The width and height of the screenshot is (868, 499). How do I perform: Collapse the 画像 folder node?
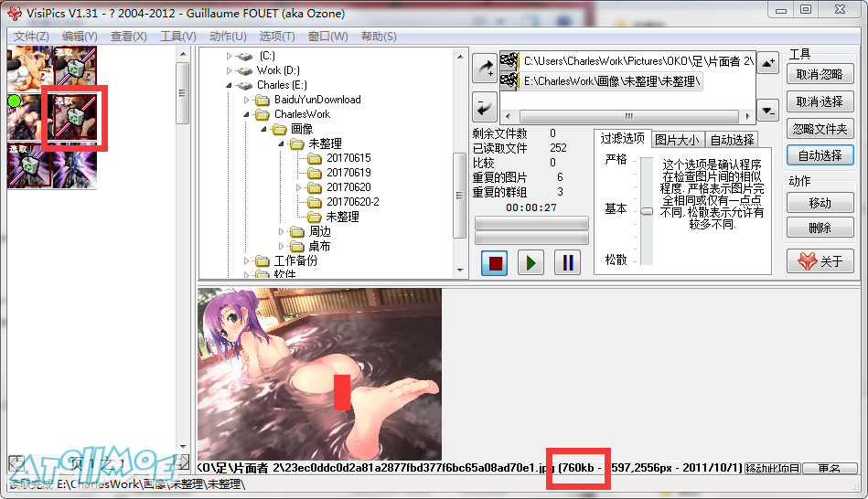[263, 129]
